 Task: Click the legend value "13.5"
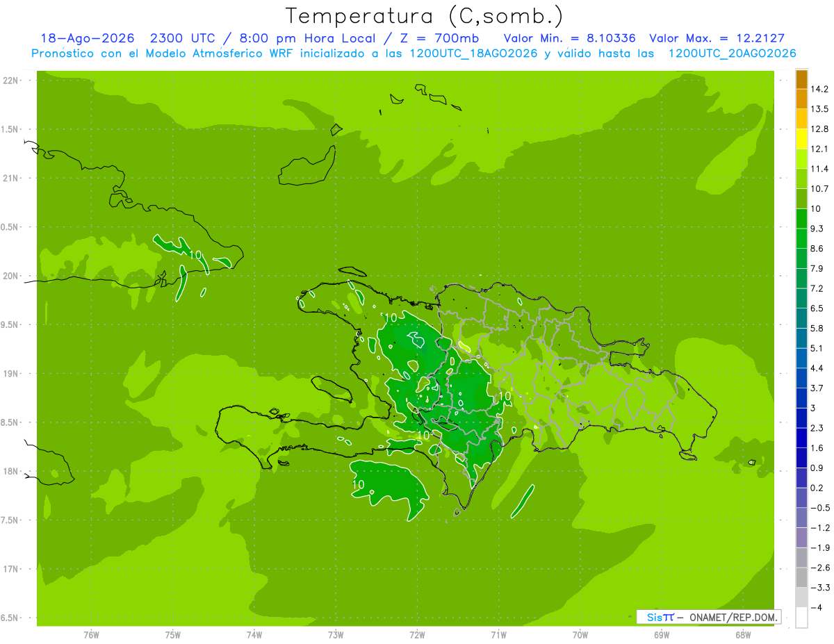pos(819,110)
